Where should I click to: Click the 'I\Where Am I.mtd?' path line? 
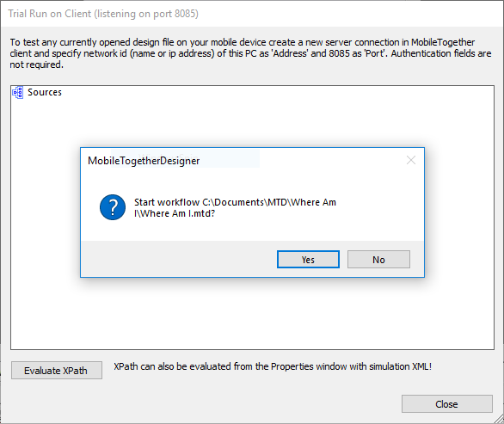[x=175, y=213]
